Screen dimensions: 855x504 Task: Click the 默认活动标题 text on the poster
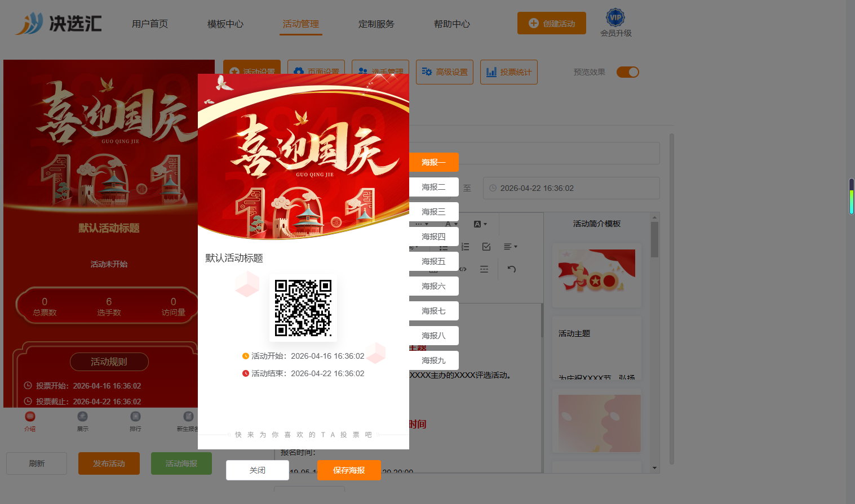(x=234, y=258)
